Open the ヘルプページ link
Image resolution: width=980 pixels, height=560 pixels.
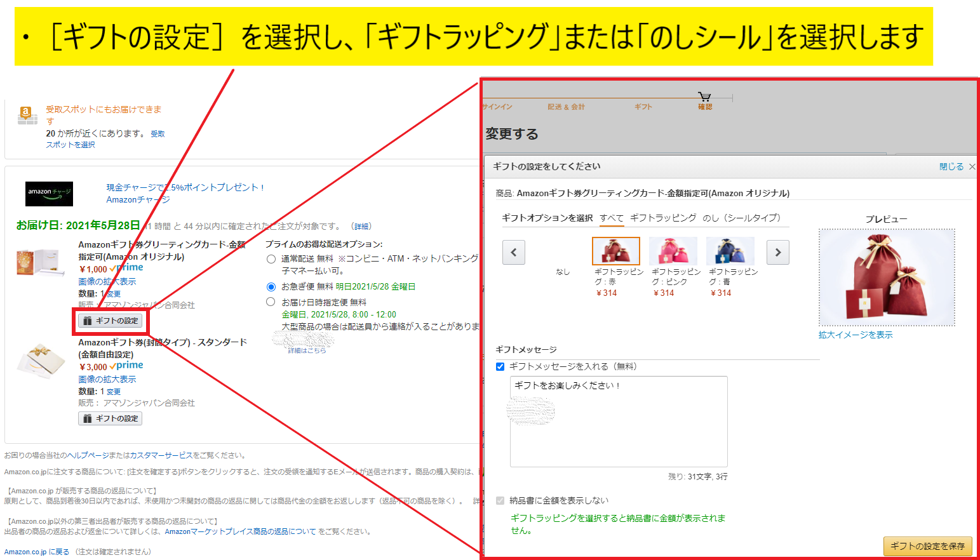(x=88, y=455)
